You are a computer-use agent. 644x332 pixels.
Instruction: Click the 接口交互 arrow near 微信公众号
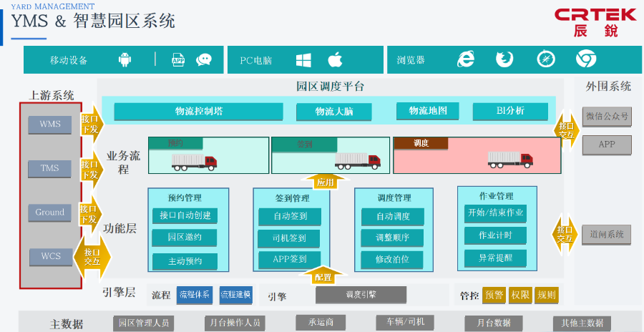point(567,130)
